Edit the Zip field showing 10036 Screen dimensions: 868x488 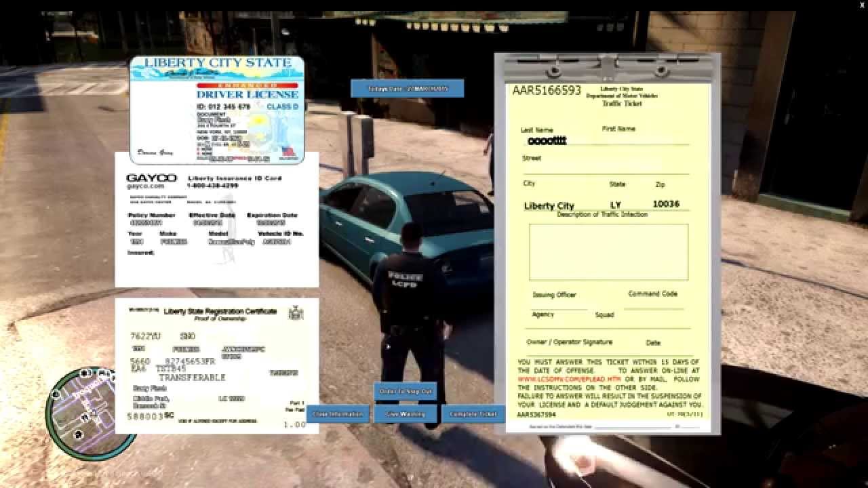(x=666, y=204)
